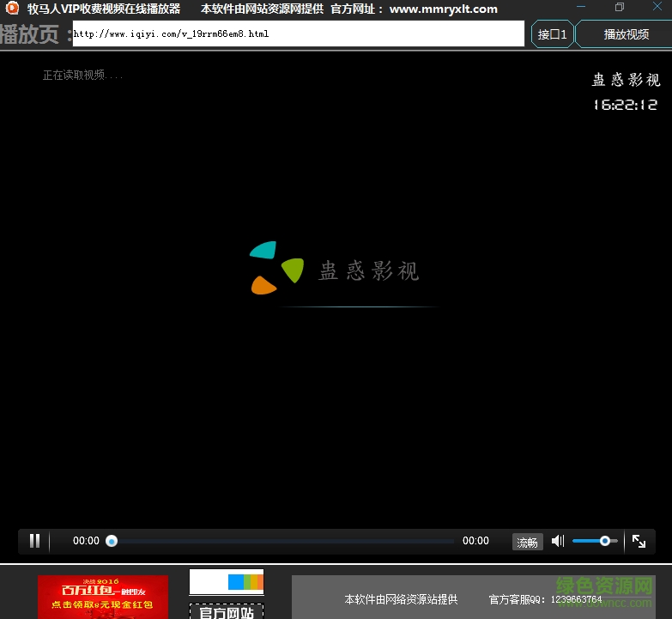Image resolution: width=672 pixels, height=619 pixels.
Task: Open the 官方网站 button
Action: pyautogui.click(x=227, y=611)
